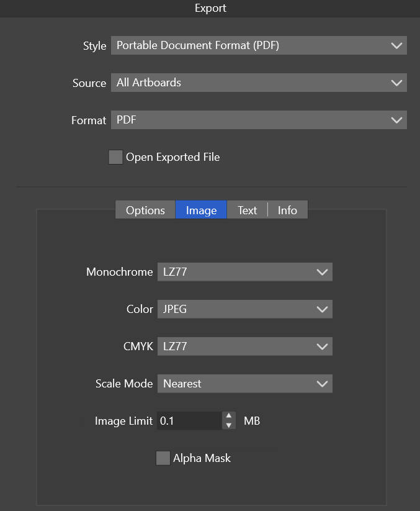Click the CMYK dropdown chevron icon
This screenshot has width=420, height=511.
[x=322, y=346]
